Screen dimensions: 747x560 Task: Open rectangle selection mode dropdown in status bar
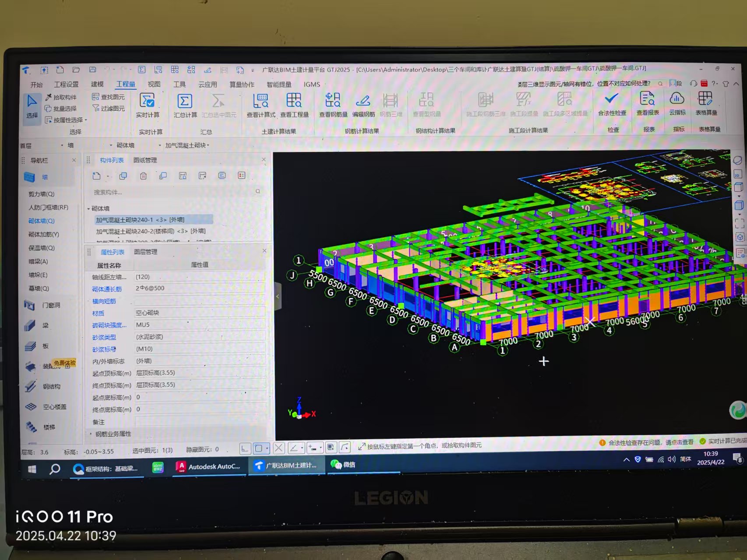[267, 448]
